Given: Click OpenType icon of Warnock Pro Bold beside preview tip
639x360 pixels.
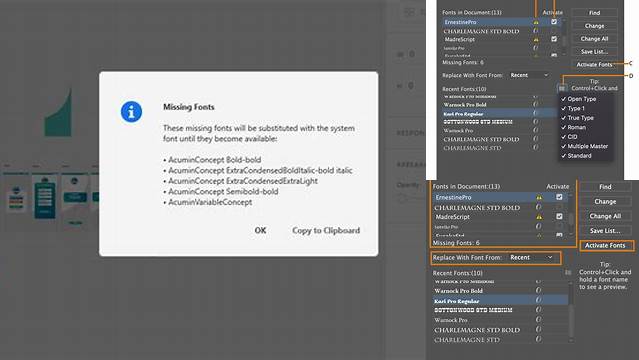Looking at the screenshot, I should pyautogui.click(x=538, y=290).
